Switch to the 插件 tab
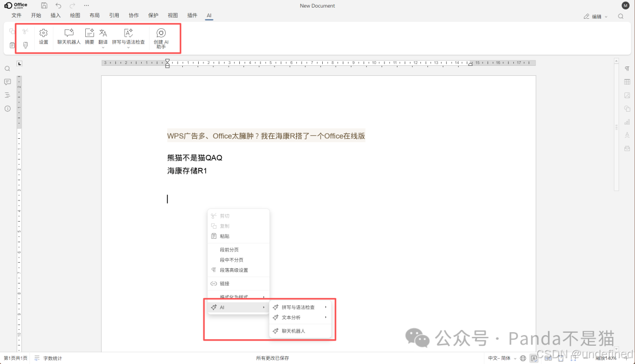The width and height of the screenshot is (635, 364). [192, 15]
